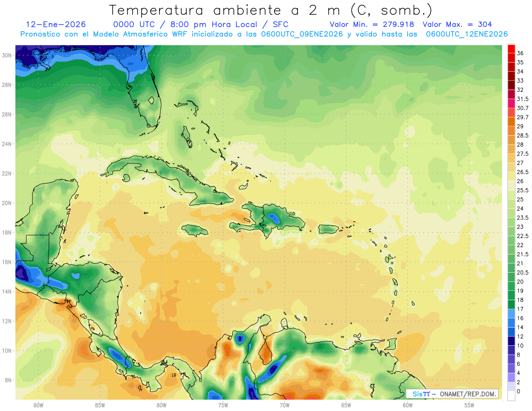This screenshot has height=411, width=532.
Task: Click the '24N' latitude axis label
Action: pos(8,144)
